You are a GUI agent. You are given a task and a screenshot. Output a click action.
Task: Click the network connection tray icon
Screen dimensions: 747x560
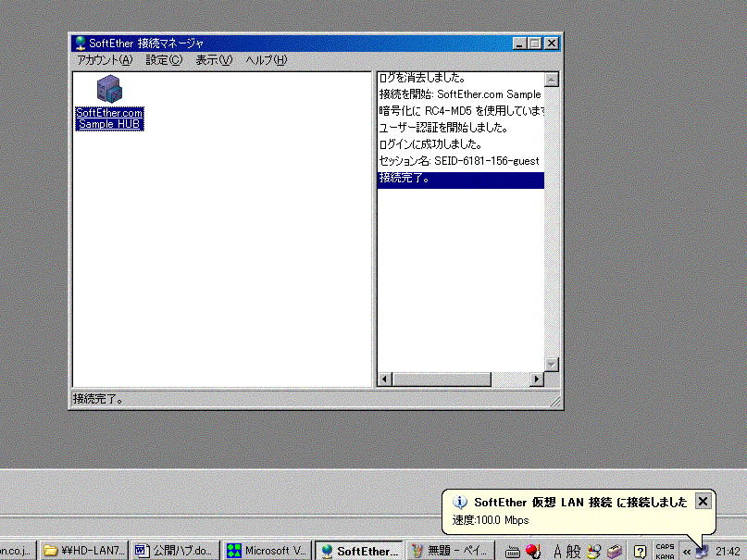click(702, 551)
